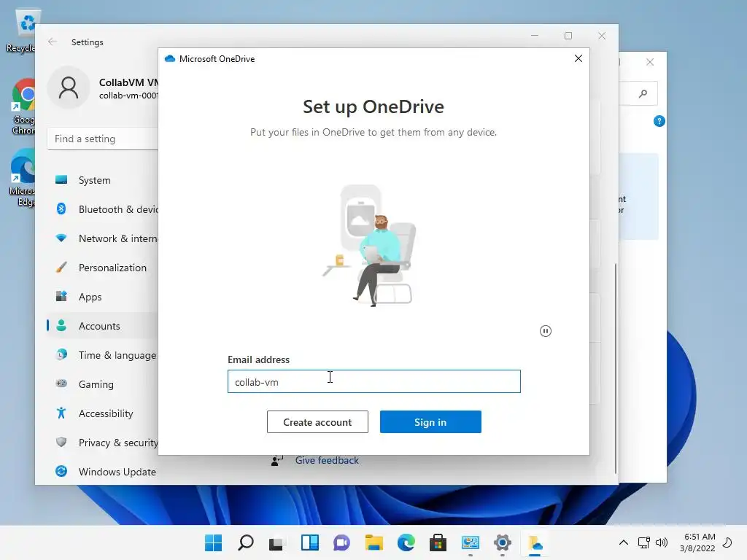Click the Bluetooth icon in Settings sidebar

pyautogui.click(x=61, y=209)
